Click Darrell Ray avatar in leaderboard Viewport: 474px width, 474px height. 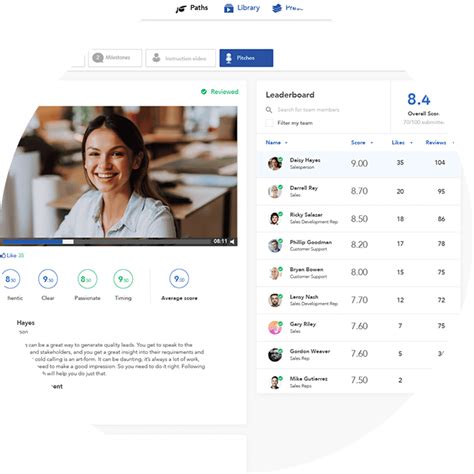(x=275, y=191)
